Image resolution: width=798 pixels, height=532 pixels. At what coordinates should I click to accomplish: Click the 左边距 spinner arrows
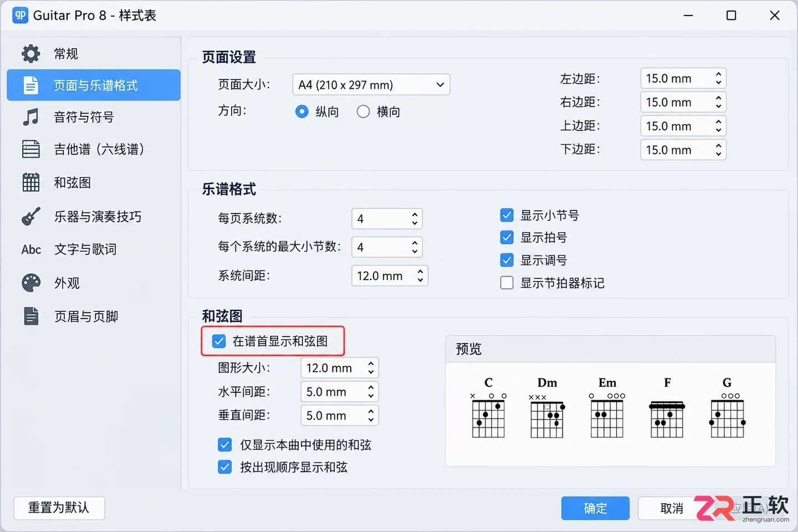(x=718, y=79)
